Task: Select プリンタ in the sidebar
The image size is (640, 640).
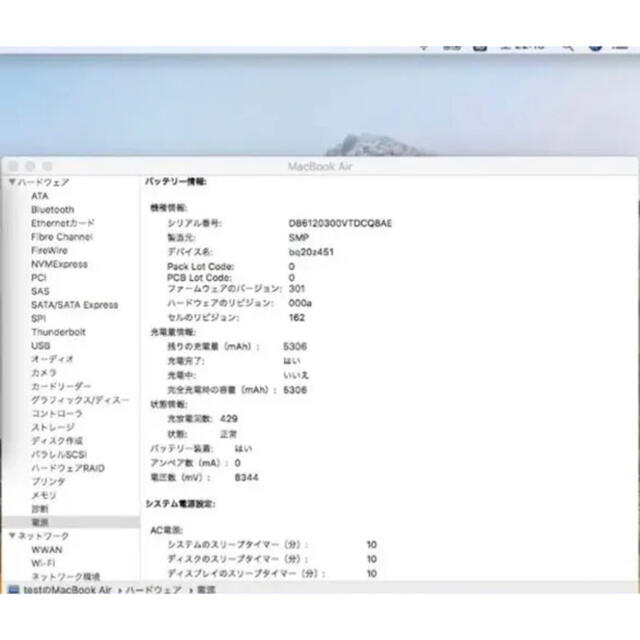Action: [48, 482]
